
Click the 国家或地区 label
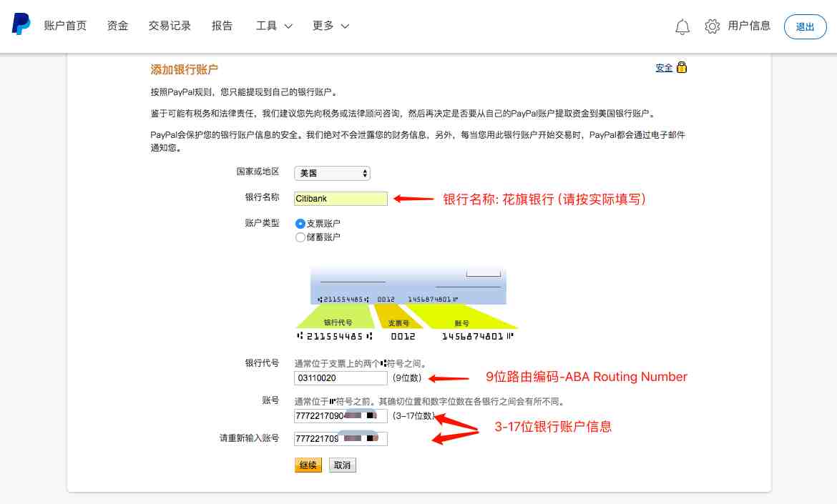258,172
